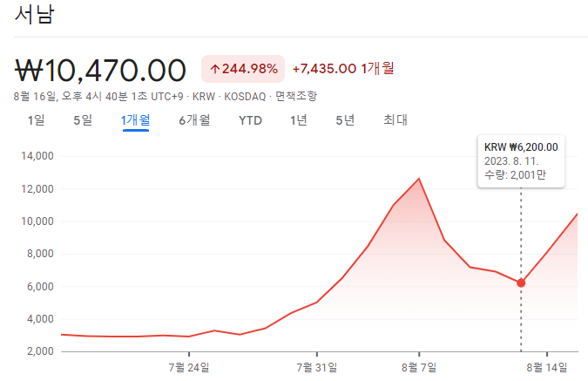Image resolution: width=588 pixels, height=381 pixels.
Task: Click the ₩10,470.00 current price
Action: pos(100,71)
